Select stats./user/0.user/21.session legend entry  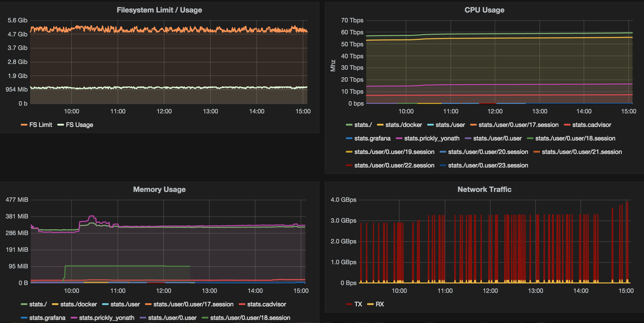click(582, 152)
